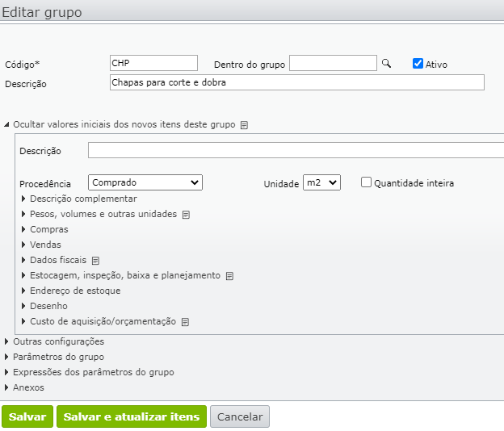Click the magnifier search icon beside Dentro do grupo

point(386,63)
